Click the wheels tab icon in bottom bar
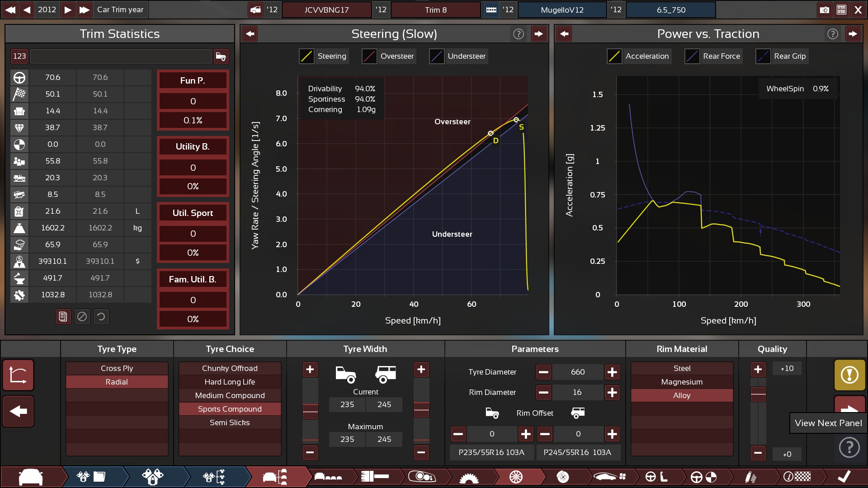The image size is (868, 488). point(516,477)
